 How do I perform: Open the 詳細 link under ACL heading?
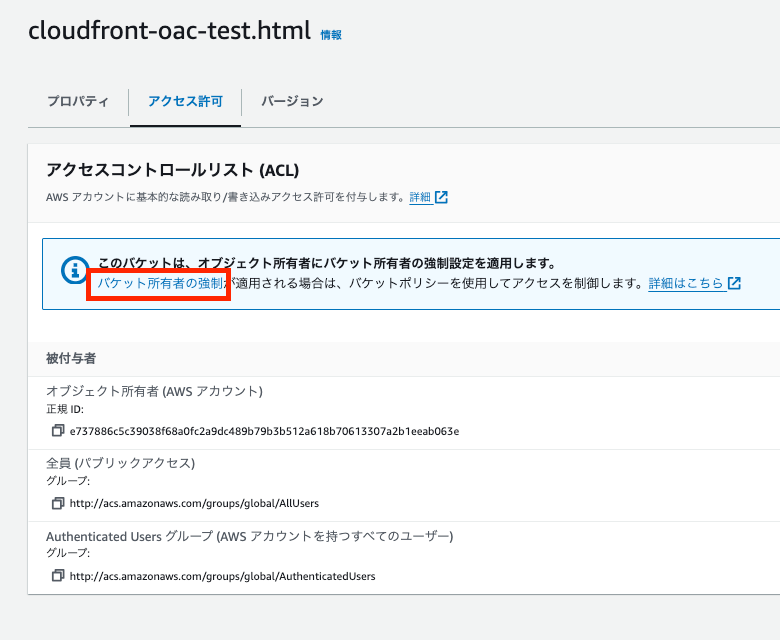coord(420,197)
